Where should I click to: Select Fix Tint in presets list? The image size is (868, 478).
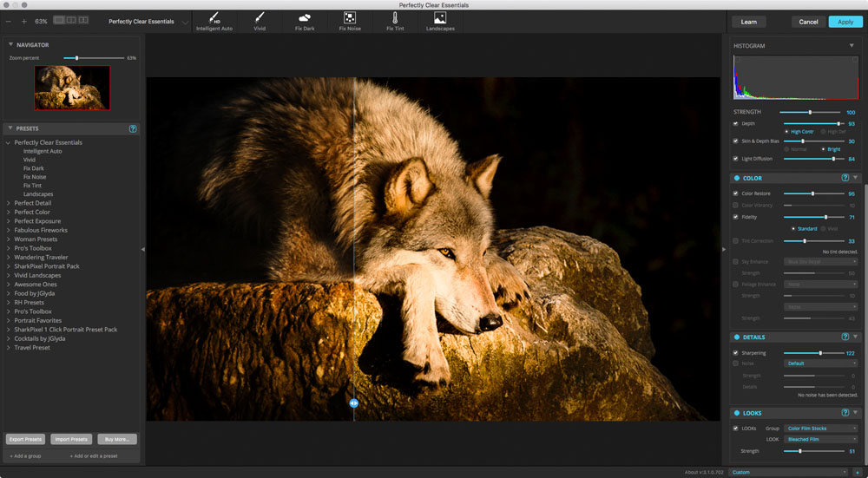(32, 186)
